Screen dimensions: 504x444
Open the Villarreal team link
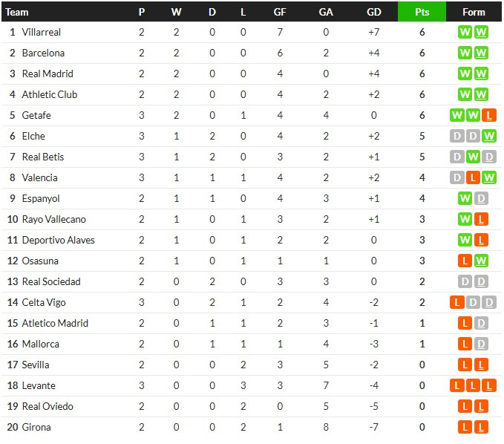click(41, 32)
